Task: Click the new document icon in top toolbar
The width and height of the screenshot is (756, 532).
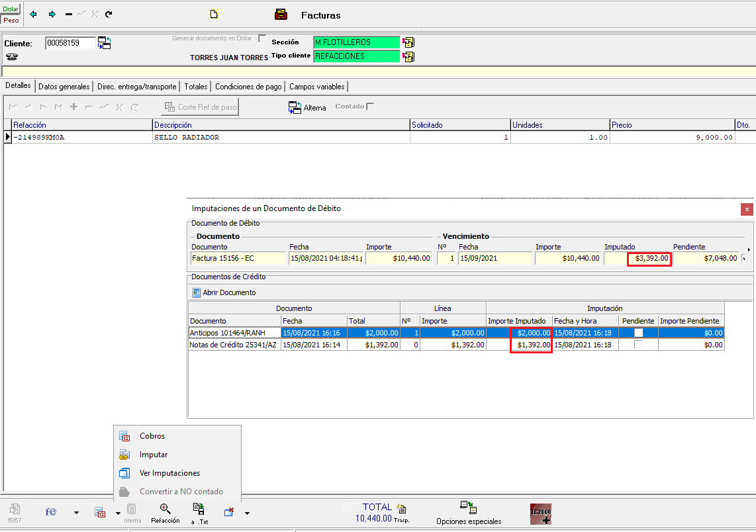Action: tap(214, 15)
